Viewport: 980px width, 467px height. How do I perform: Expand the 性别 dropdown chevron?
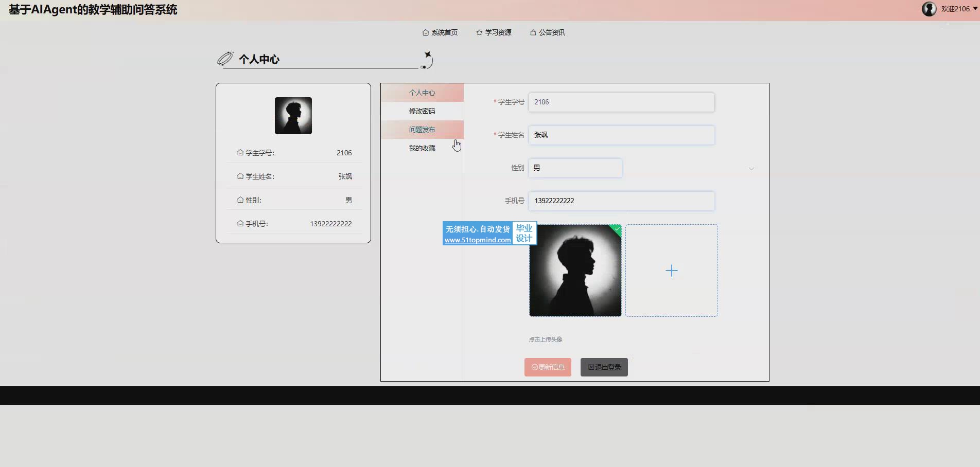(751, 169)
